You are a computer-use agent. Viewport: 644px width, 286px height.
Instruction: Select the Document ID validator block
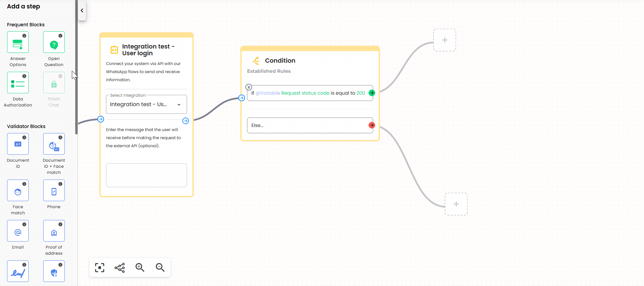pyautogui.click(x=18, y=144)
